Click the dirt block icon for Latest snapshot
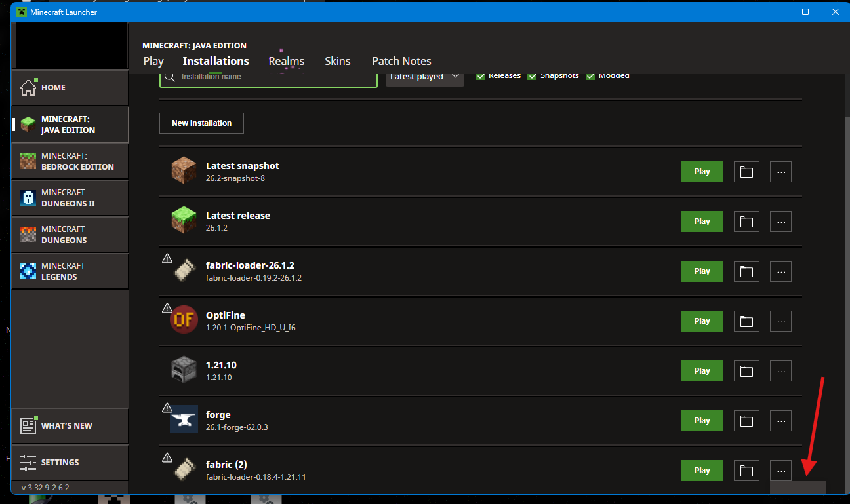Image resolution: width=850 pixels, height=504 pixels. pyautogui.click(x=184, y=171)
